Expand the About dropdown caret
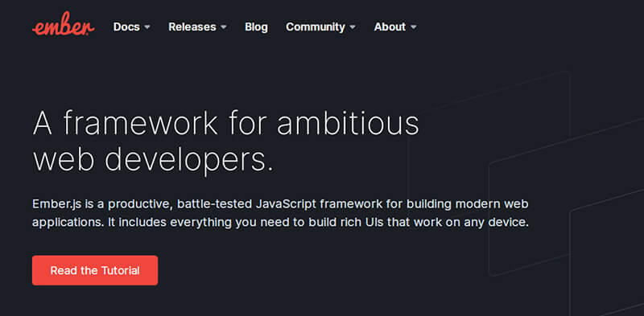644x316 pixels. [x=414, y=27]
